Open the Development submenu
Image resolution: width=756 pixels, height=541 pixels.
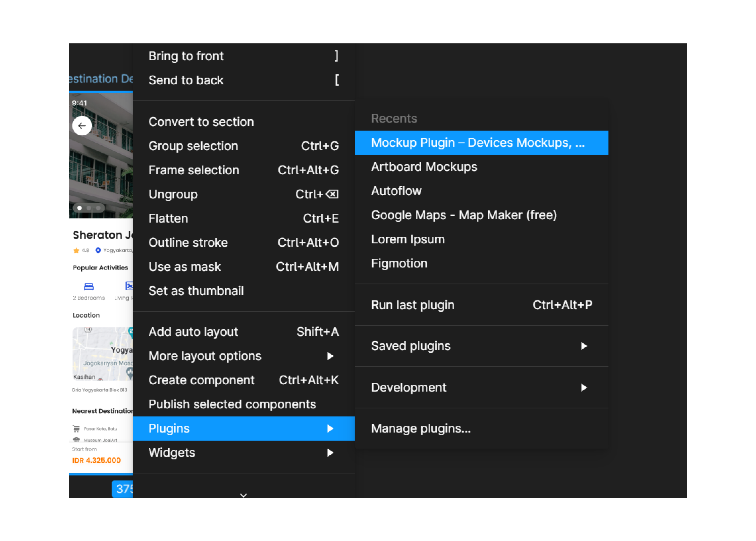[x=481, y=387]
